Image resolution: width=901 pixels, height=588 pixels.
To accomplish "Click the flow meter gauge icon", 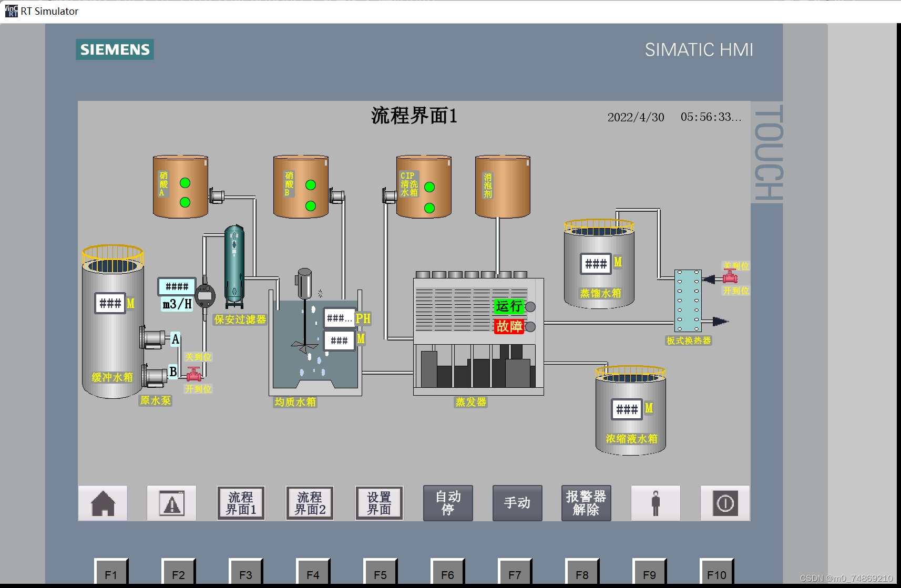I will click(205, 296).
